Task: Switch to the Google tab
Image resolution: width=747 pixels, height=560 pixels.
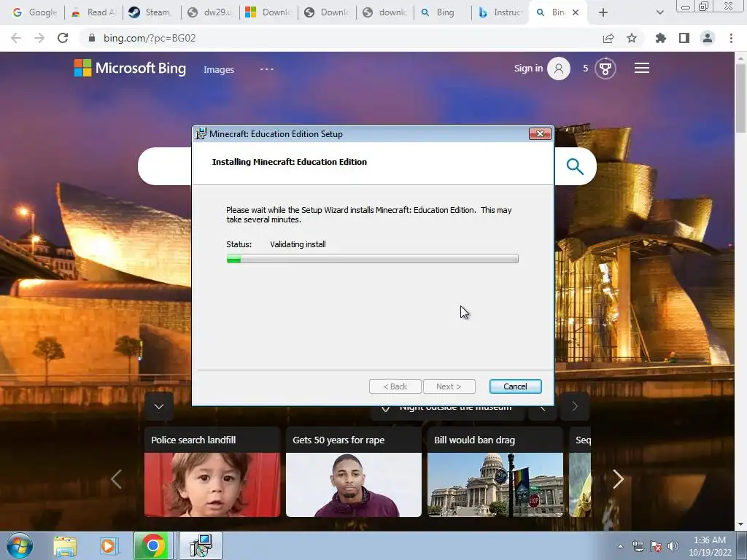Action: coord(34,12)
